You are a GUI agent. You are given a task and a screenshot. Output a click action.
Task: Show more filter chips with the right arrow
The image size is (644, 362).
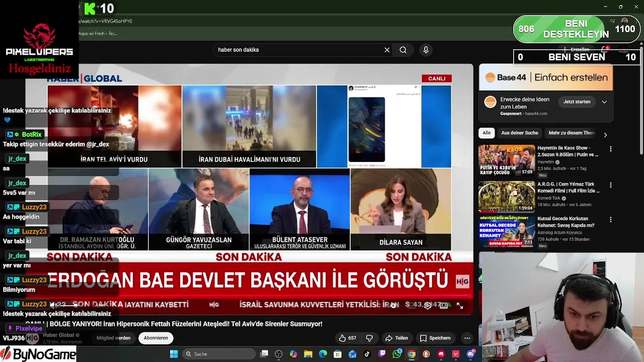(605, 135)
